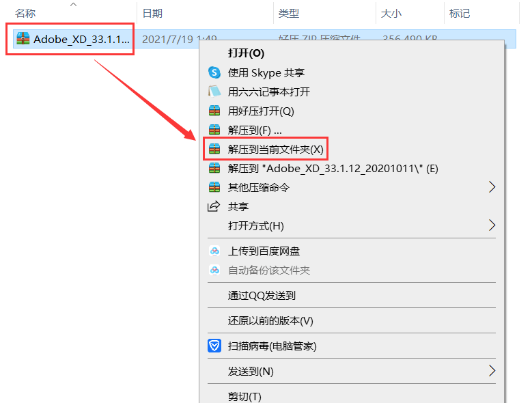Select the Adobe_XD_33.1.1... file name

[81, 40]
